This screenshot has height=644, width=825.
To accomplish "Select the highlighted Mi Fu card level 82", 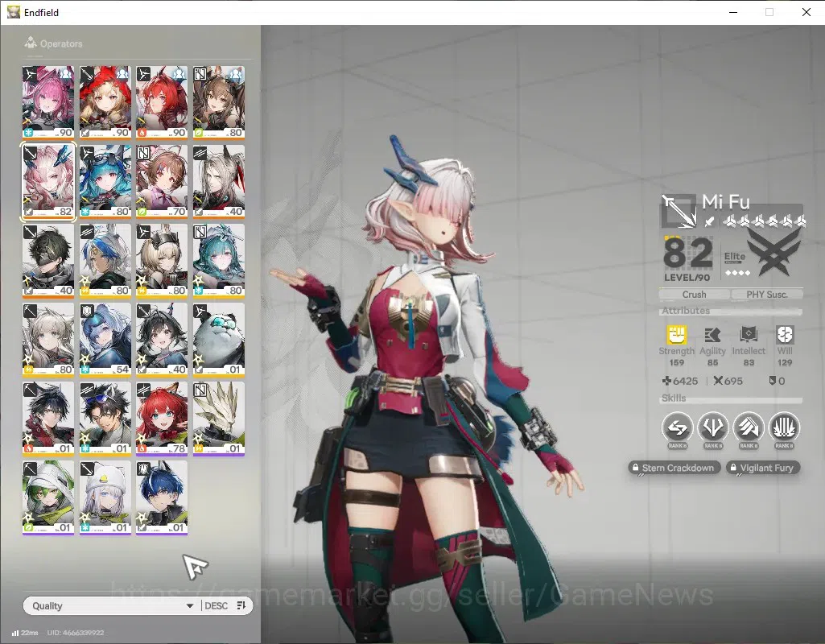I will tap(48, 181).
